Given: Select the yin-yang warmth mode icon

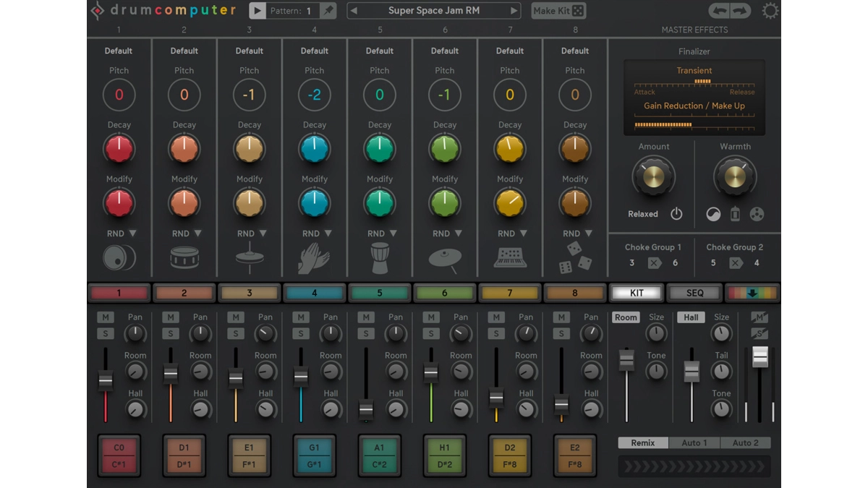Looking at the screenshot, I should click(713, 214).
